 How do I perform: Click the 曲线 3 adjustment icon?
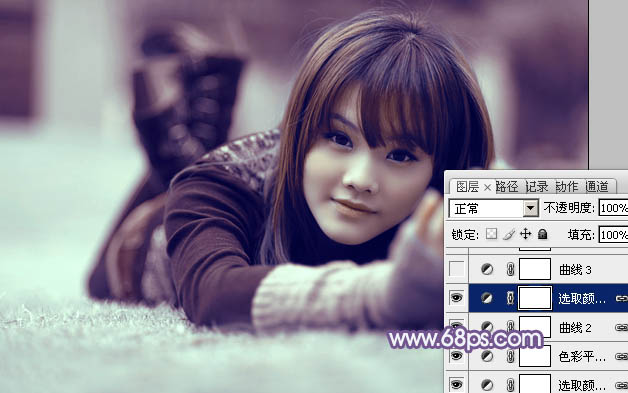coord(487,270)
